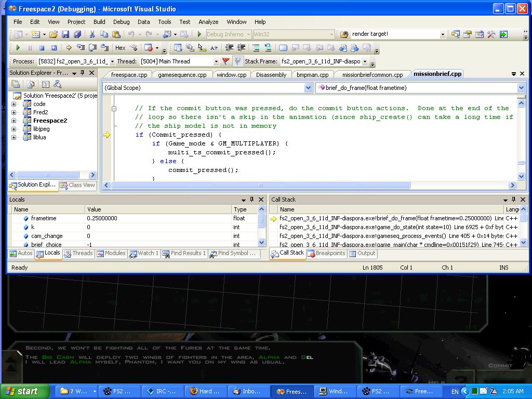The width and height of the screenshot is (532, 399).
Task: Click the Stop Debugging square icon
Action: coord(42,48)
